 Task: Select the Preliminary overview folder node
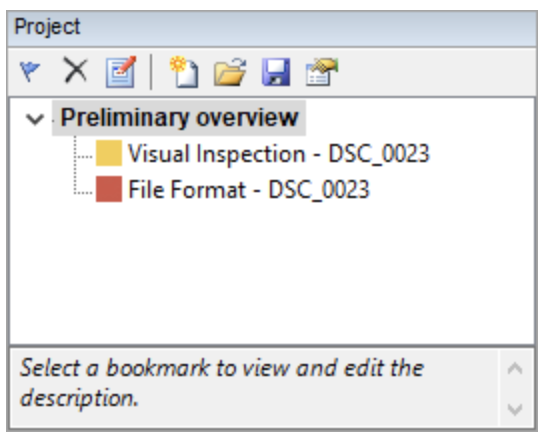pos(179,118)
